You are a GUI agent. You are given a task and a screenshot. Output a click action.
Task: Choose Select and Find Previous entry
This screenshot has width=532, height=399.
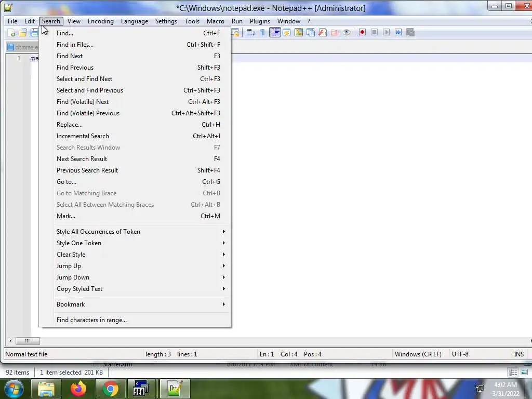(x=135, y=90)
